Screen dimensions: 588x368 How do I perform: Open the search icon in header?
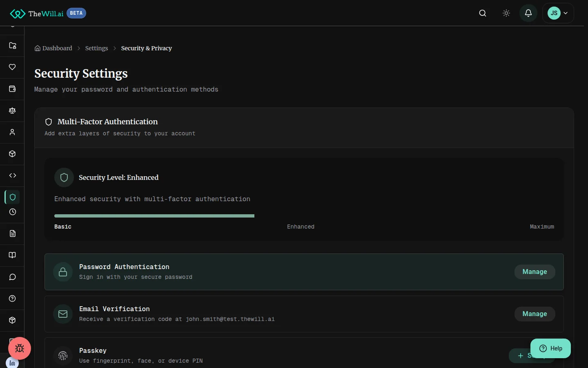[483, 13]
